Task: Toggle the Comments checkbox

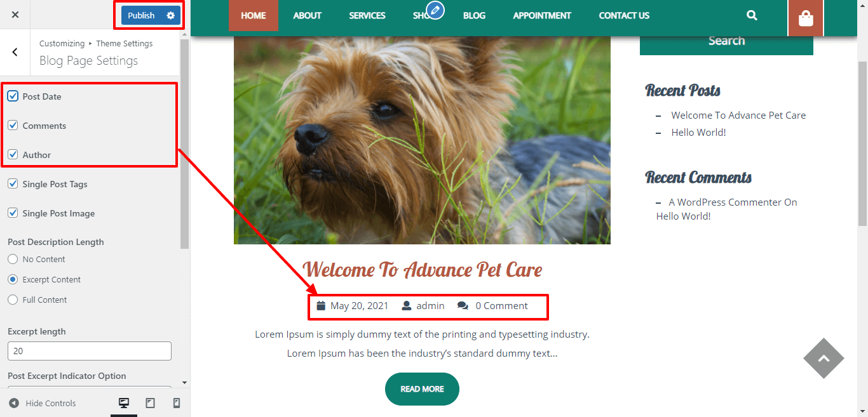Action: pyautogui.click(x=13, y=126)
